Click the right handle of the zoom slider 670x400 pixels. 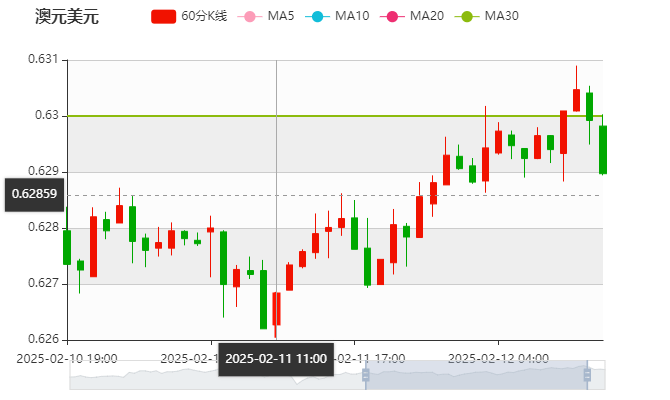587,376
